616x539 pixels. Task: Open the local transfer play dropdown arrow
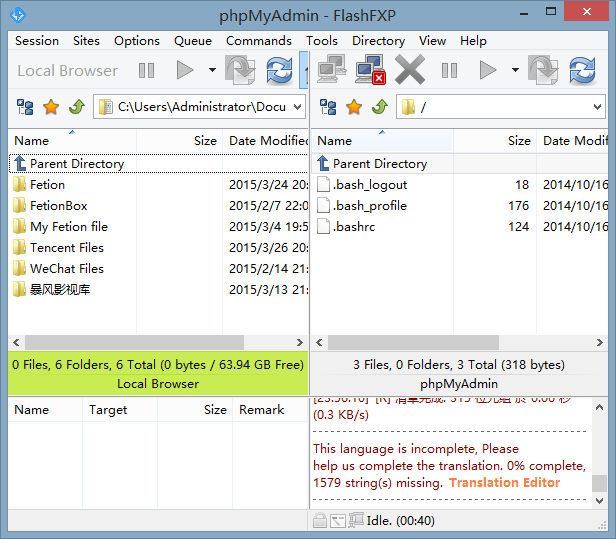[212, 70]
